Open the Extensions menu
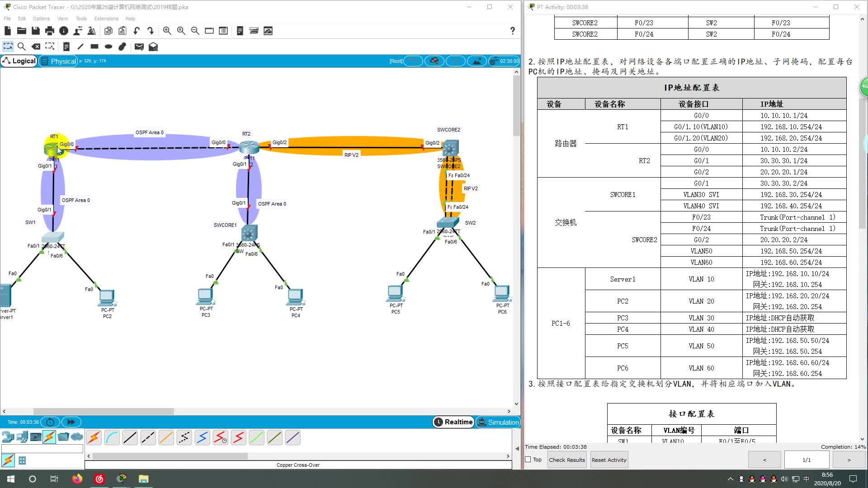Screen dimensions: 868x488 pyautogui.click(x=106, y=19)
